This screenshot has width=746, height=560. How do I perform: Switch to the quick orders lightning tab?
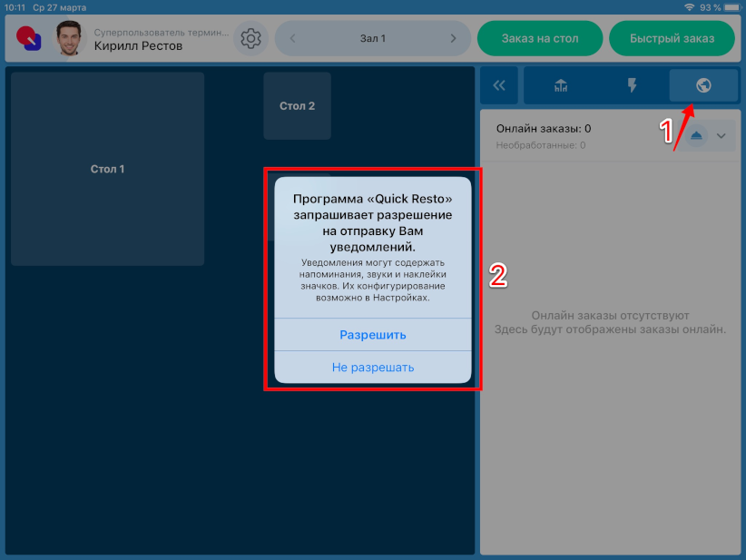point(632,85)
